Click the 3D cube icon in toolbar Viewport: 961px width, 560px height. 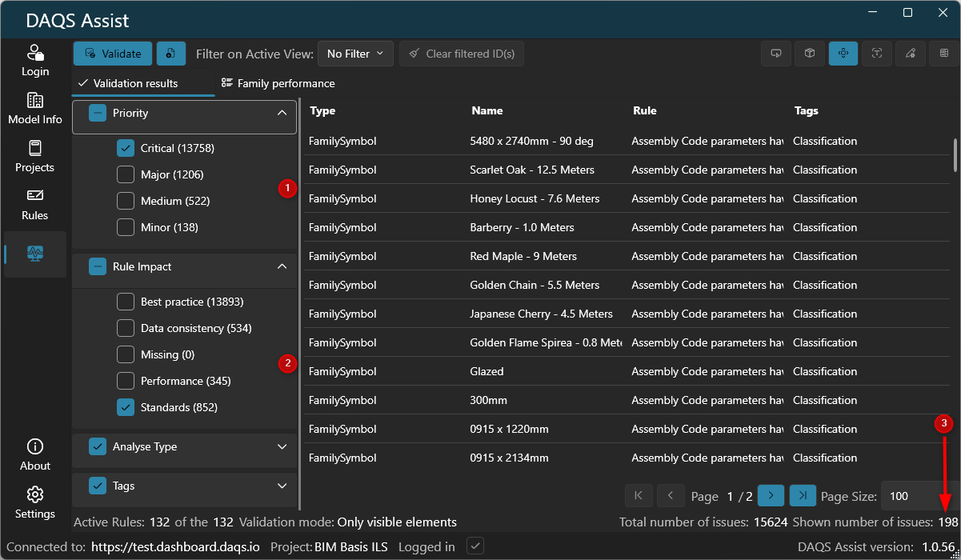(x=810, y=54)
